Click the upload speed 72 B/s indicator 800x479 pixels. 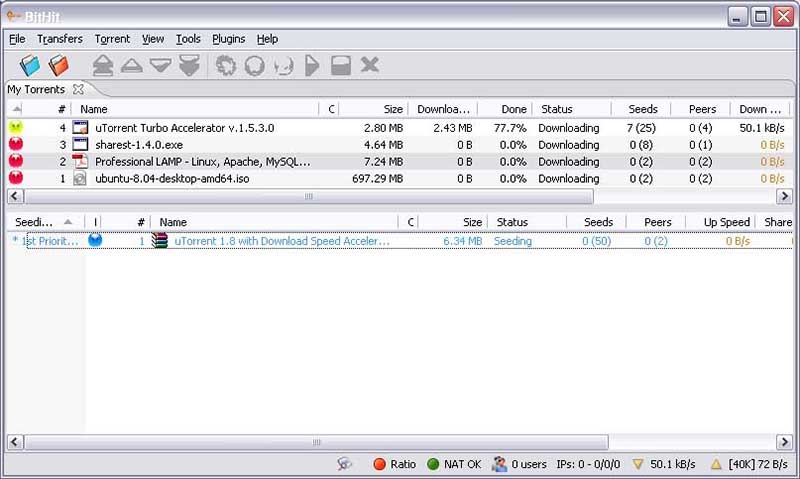pyautogui.click(x=748, y=464)
